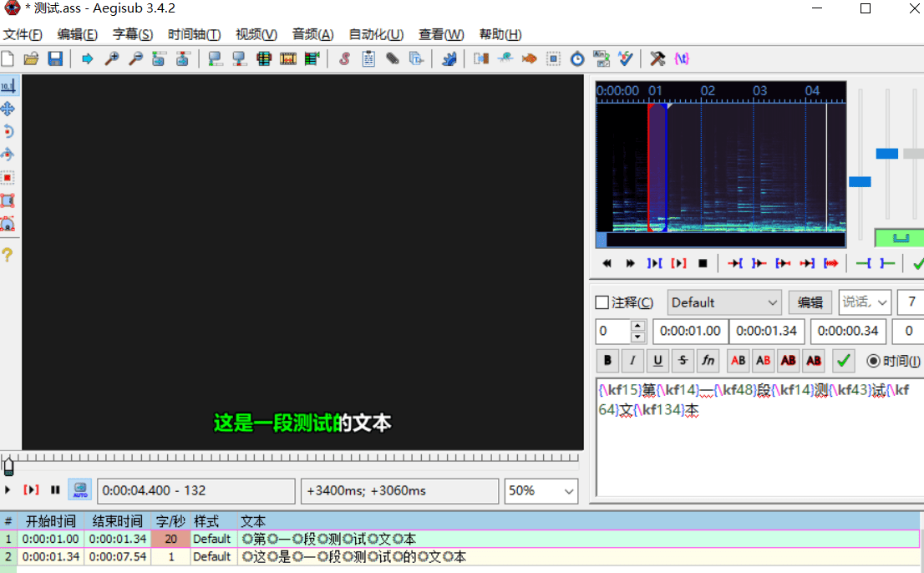This screenshot has height=573, width=924.
Task: Apply italic formatting in the edit box
Action: click(632, 360)
